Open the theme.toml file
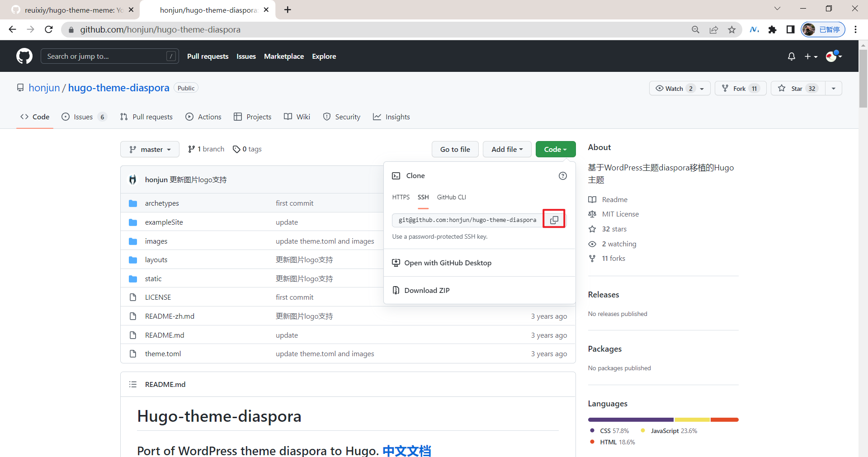The height and width of the screenshot is (457, 868). 163,354
